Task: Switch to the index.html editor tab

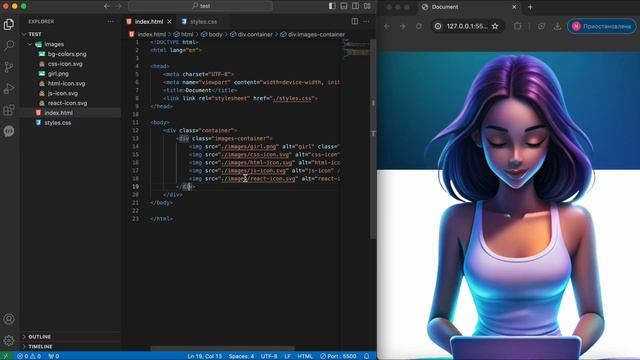Action: [x=149, y=22]
